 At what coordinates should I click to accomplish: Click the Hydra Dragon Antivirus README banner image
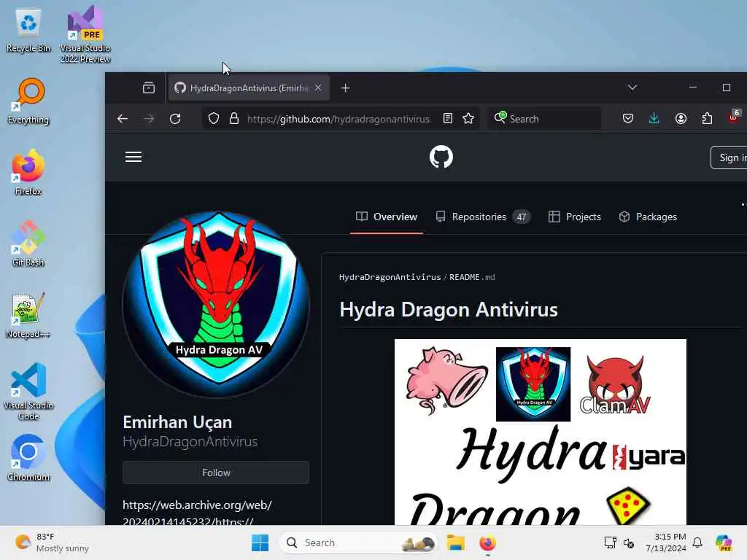coord(541,432)
